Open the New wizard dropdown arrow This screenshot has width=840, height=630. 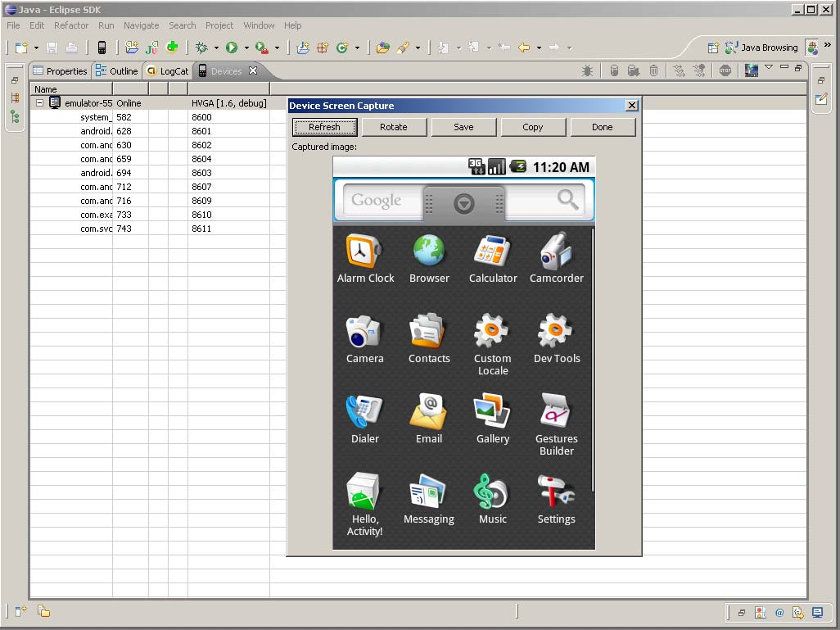pyautogui.click(x=36, y=48)
